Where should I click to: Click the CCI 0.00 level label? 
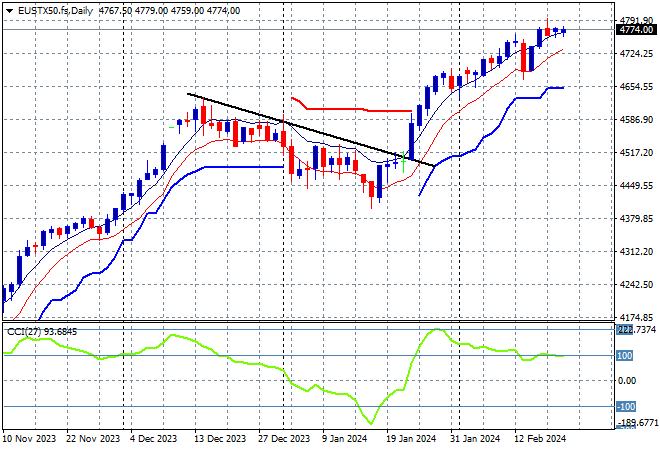[x=627, y=381]
